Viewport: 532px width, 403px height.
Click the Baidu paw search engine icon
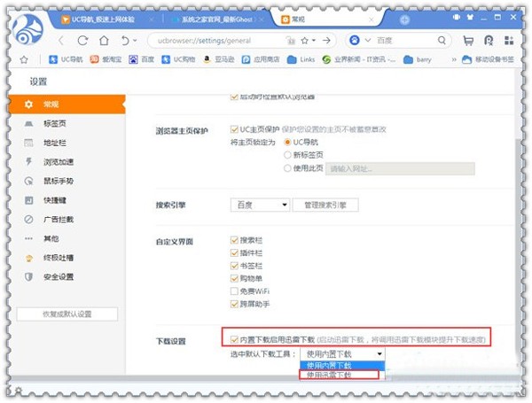[x=355, y=41]
